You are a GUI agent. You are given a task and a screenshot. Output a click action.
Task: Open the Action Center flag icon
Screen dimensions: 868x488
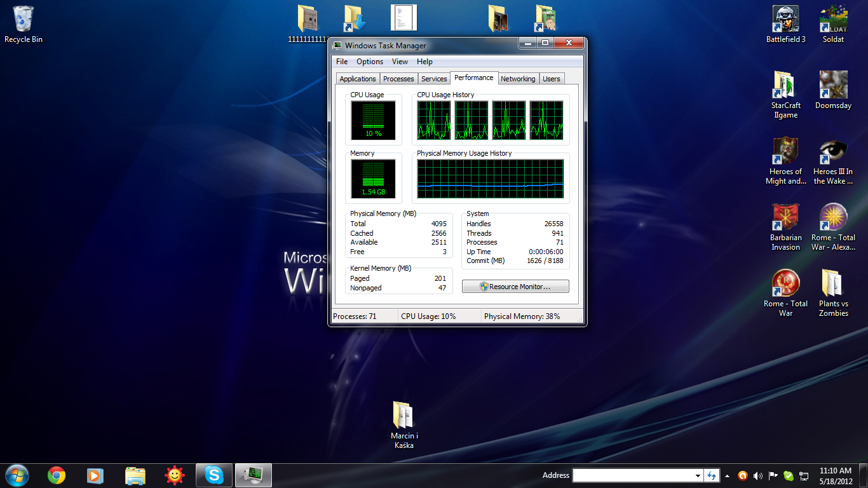click(773, 475)
